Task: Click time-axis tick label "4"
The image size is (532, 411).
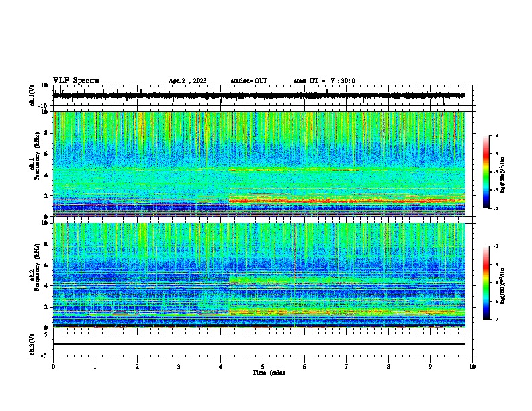Action: tap(220, 367)
